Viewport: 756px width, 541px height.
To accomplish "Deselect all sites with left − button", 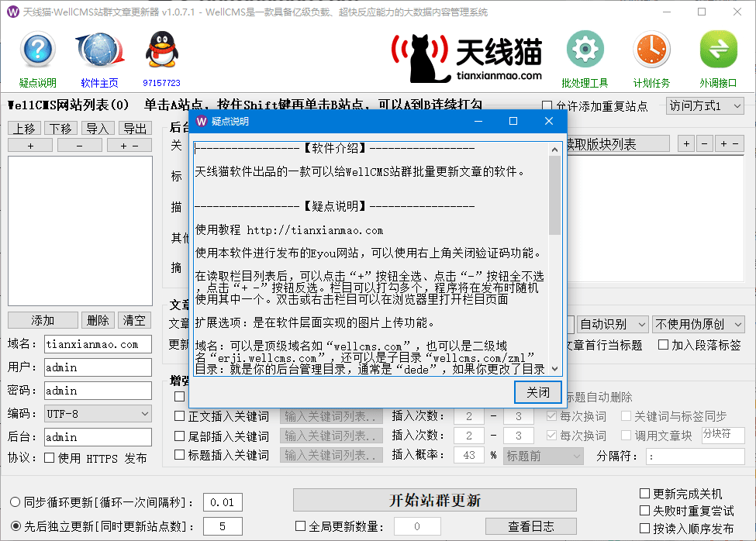I will (80, 146).
